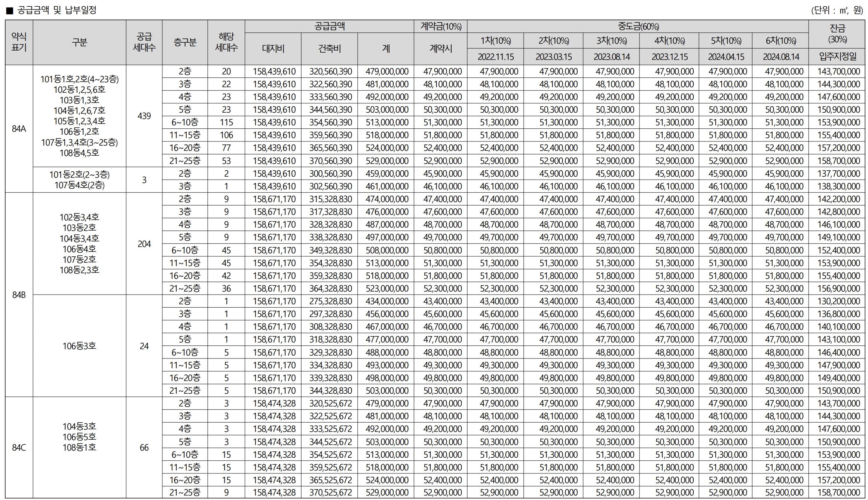Click the '4차(10%)' installment header

[x=670, y=41]
